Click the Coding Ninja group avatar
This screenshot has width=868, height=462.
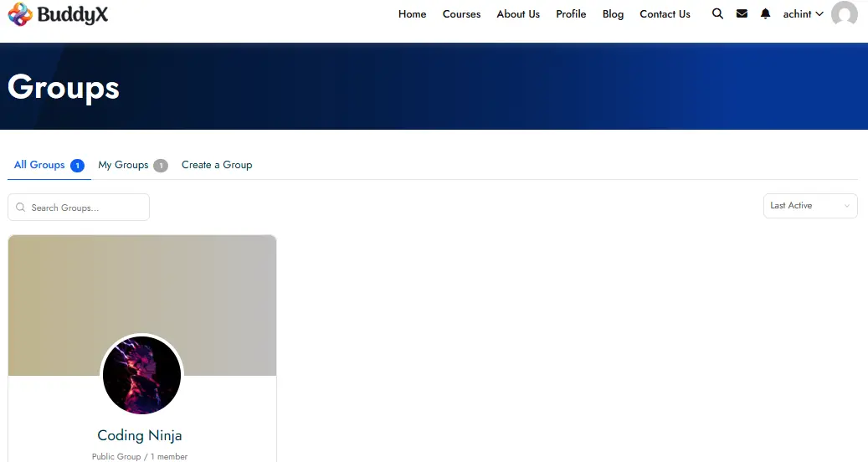click(141, 375)
